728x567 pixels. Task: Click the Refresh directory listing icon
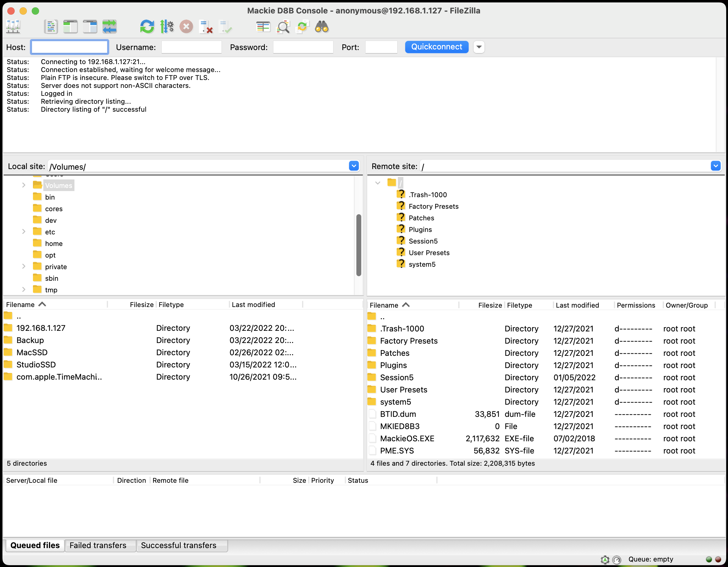[146, 27]
